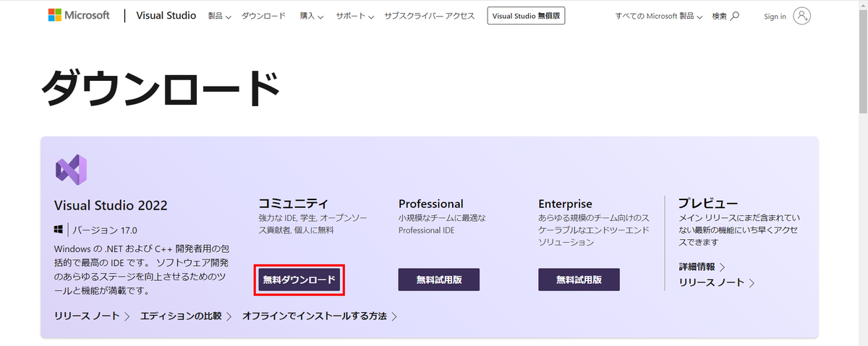This screenshot has width=868, height=346.
Task: Click 無料試用版 under Enterprise
Action: pyautogui.click(x=579, y=280)
